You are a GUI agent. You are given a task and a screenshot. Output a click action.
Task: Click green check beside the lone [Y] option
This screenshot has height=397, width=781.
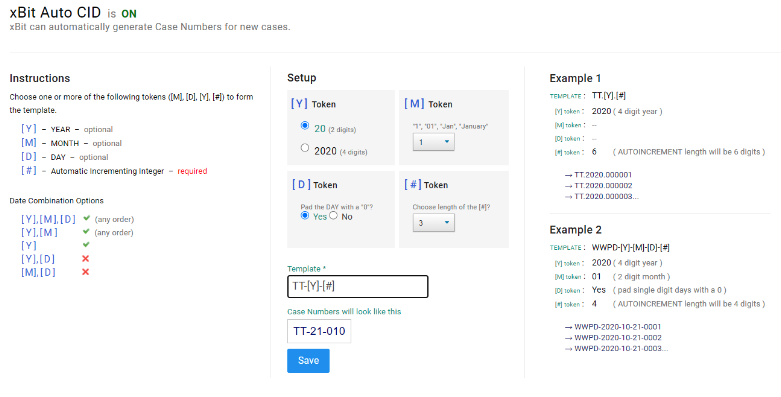pyautogui.click(x=86, y=245)
